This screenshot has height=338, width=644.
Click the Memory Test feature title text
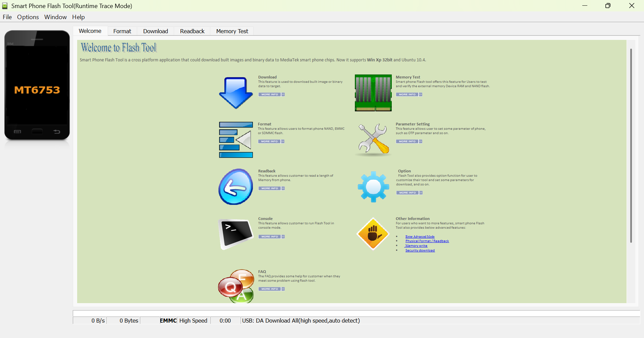[x=408, y=77]
